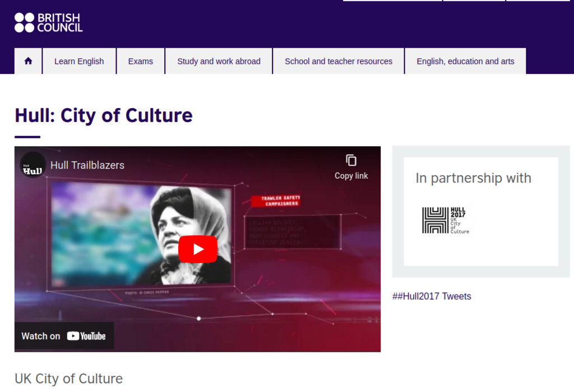Open the Learn English menu item
The height and width of the screenshot is (392, 574).
(79, 60)
